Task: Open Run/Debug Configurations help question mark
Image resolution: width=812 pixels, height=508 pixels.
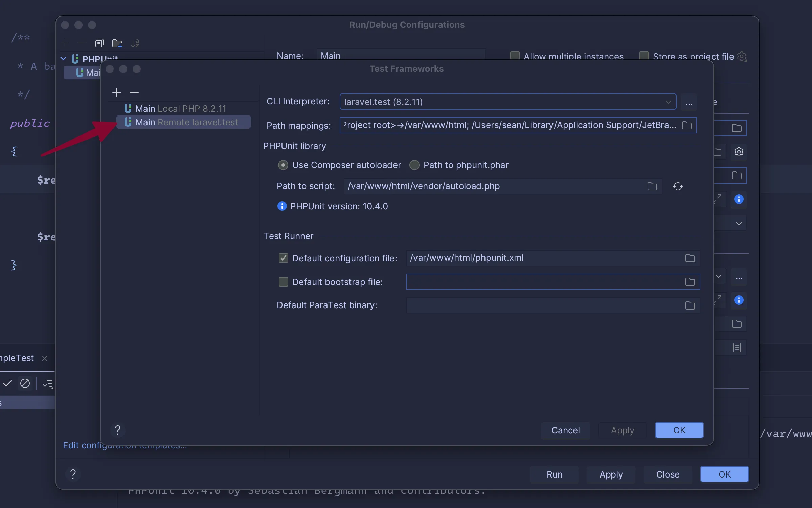Action: pos(73,474)
